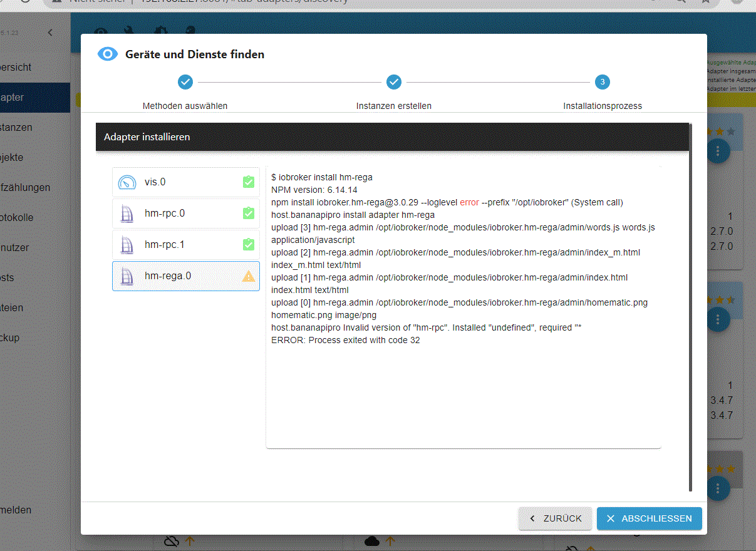
Task: Click 'Invalid version of "hm-rpc"' log line
Action: [x=427, y=327]
